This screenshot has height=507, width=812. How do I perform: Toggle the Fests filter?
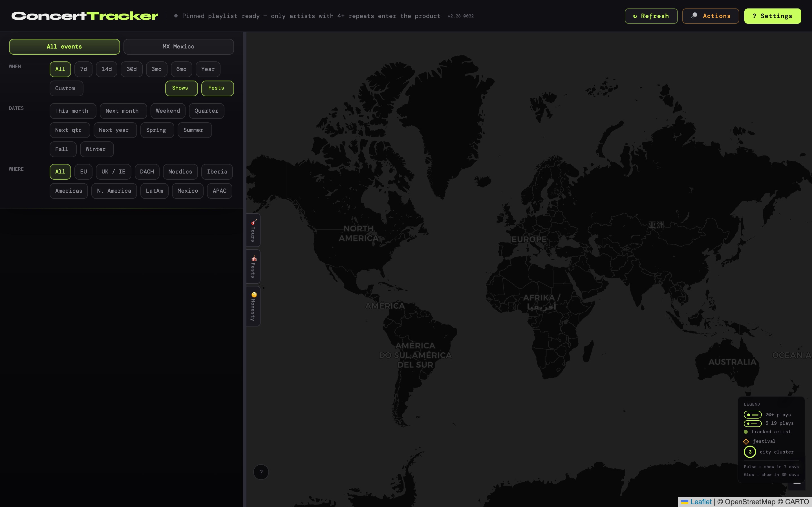pyautogui.click(x=217, y=88)
